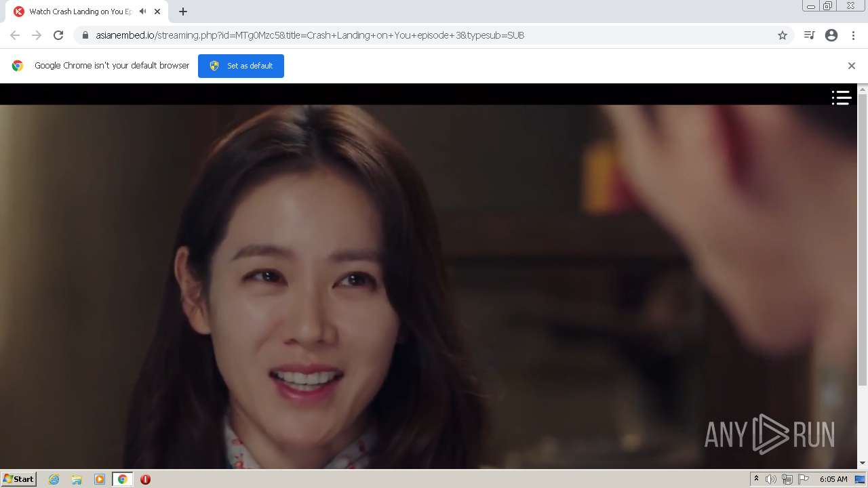Screen dimensions: 868x488
Task: Open Chrome profile avatar menu
Action: click(x=831, y=35)
